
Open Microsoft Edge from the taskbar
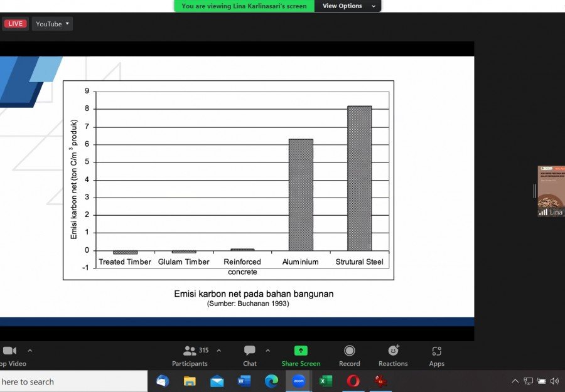point(271,381)
